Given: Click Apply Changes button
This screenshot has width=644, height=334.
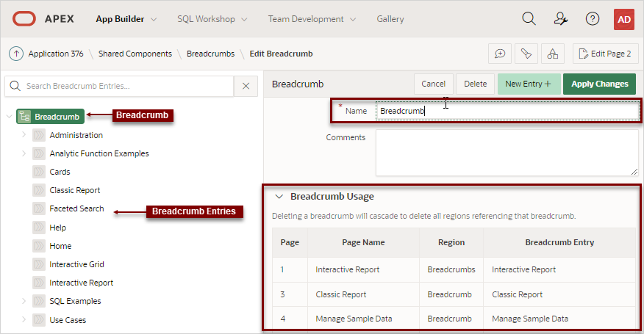Looking at the screenshot, I should pos(599,84).
